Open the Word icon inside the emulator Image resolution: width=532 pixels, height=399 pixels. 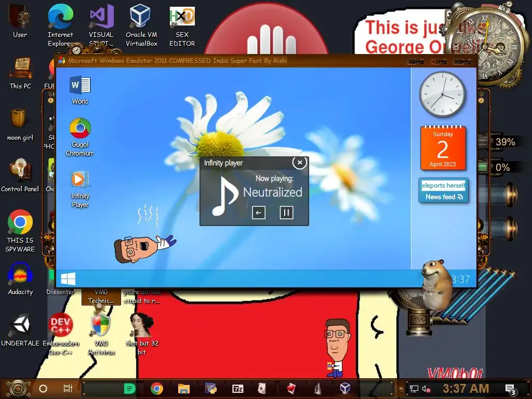coord(80,90)
